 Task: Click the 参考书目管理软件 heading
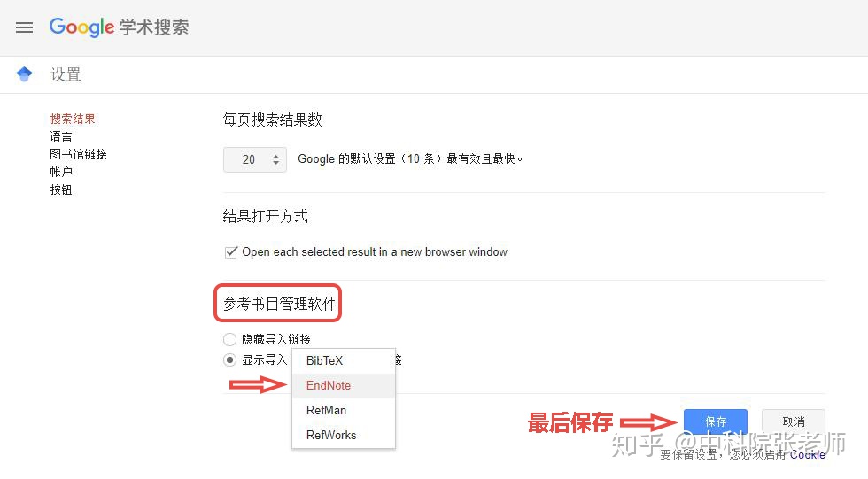coord(279,304)
